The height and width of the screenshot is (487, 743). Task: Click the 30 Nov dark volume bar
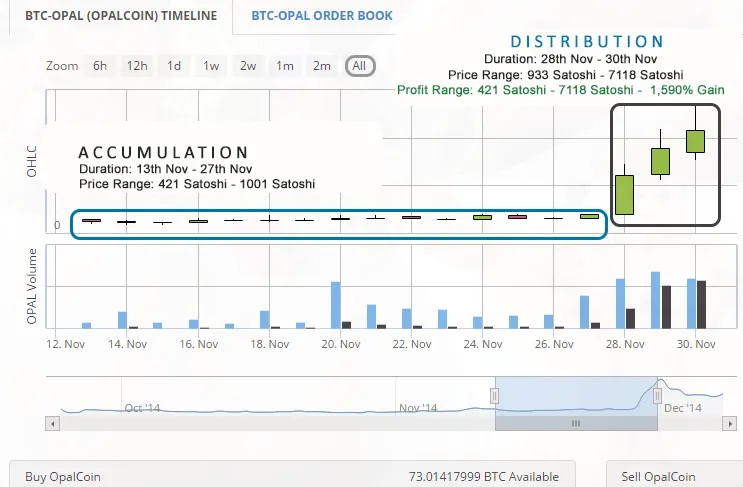701,305
